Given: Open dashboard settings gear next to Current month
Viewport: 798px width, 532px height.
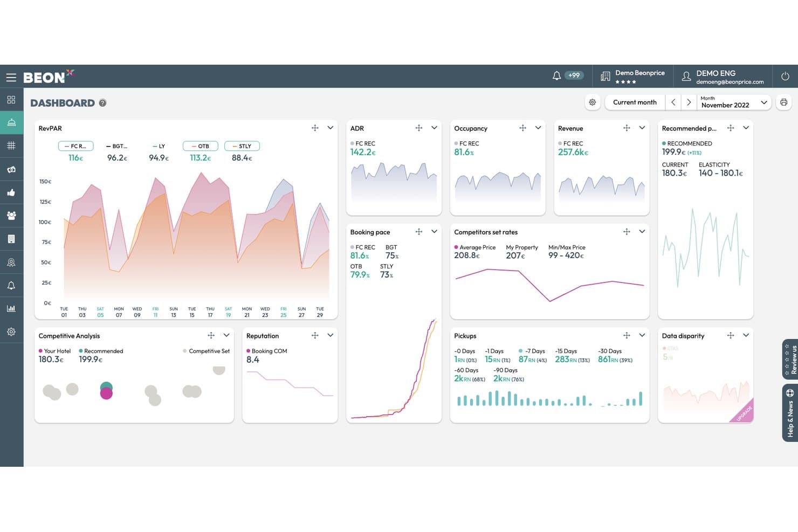Looking at the screenshot, I should point(593,102).
